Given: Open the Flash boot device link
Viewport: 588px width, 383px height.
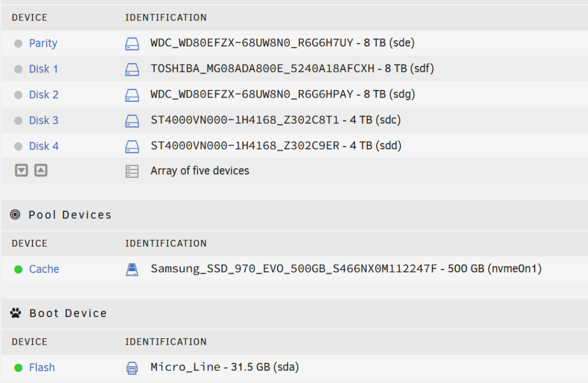Looking at the screenshot, I should [x=42, y=367].
